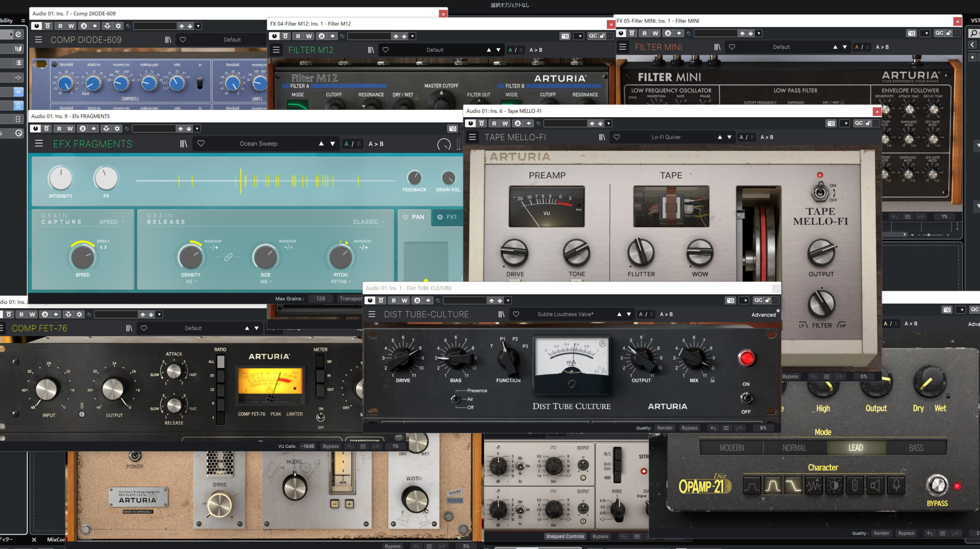The image size is (980, 549).
Task: Select NORMAL mode in OPAMP-21
Action: pyautogui.click(x=794, y=447)
